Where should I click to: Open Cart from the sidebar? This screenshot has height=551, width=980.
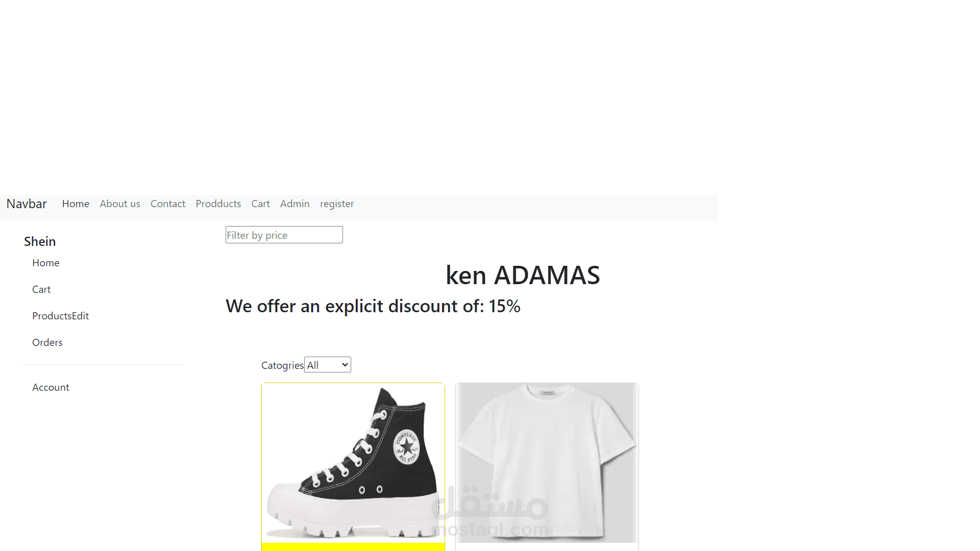click(41, 289)
